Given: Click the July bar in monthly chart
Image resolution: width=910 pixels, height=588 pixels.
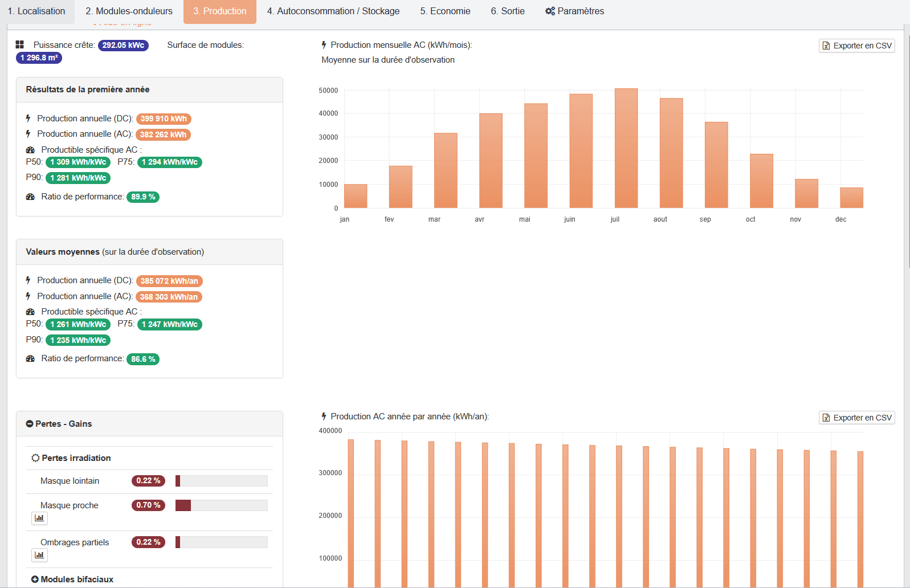Looking at the screenshot, I should click(626, 148).
